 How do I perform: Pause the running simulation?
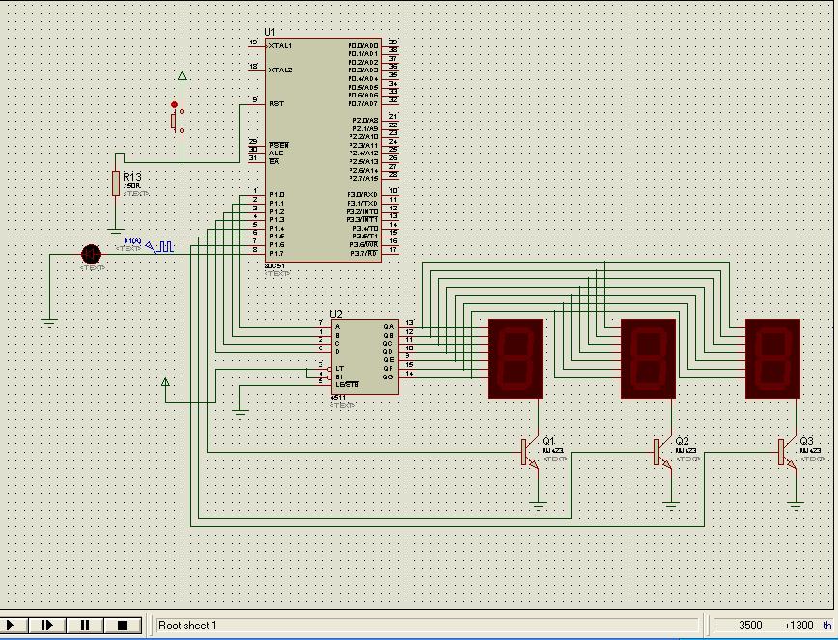pos(85,626)
